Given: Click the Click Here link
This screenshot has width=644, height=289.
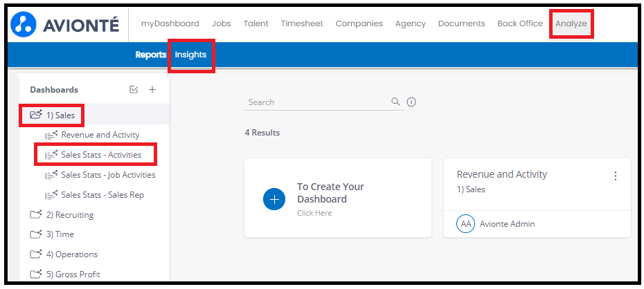Looking at the screenshot, I should pyautogui.click(x=314, y=213).
